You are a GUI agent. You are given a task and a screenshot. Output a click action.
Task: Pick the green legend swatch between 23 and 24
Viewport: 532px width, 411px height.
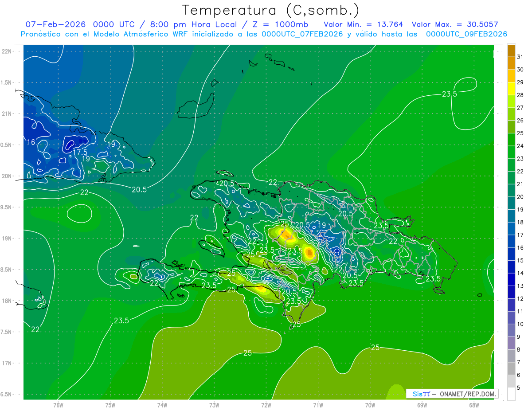(x=511, y=152)
